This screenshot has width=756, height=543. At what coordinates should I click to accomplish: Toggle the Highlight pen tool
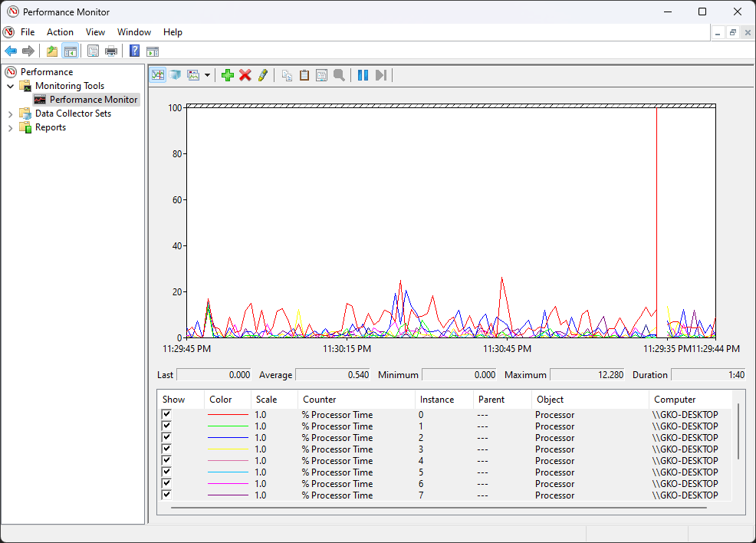point(263,75)
